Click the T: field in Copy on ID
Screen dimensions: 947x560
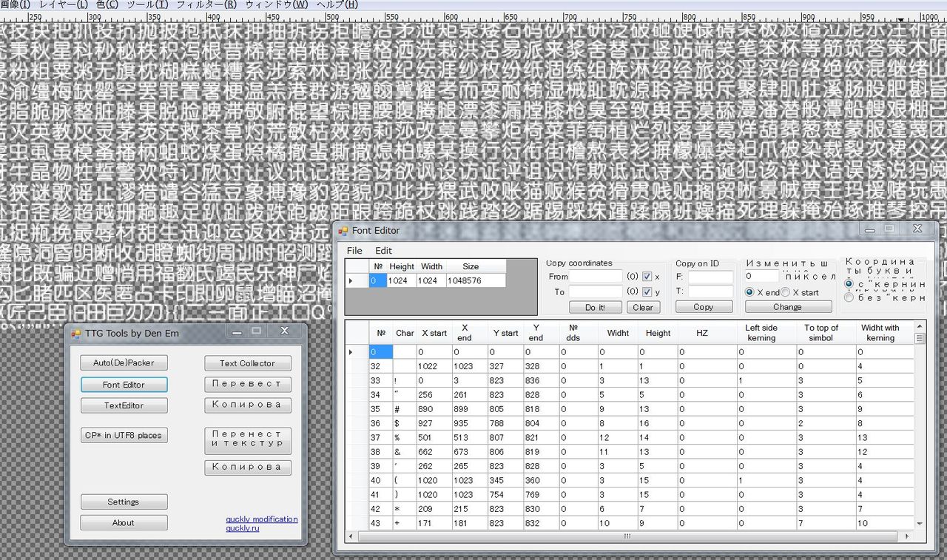(x=710, y=291)
